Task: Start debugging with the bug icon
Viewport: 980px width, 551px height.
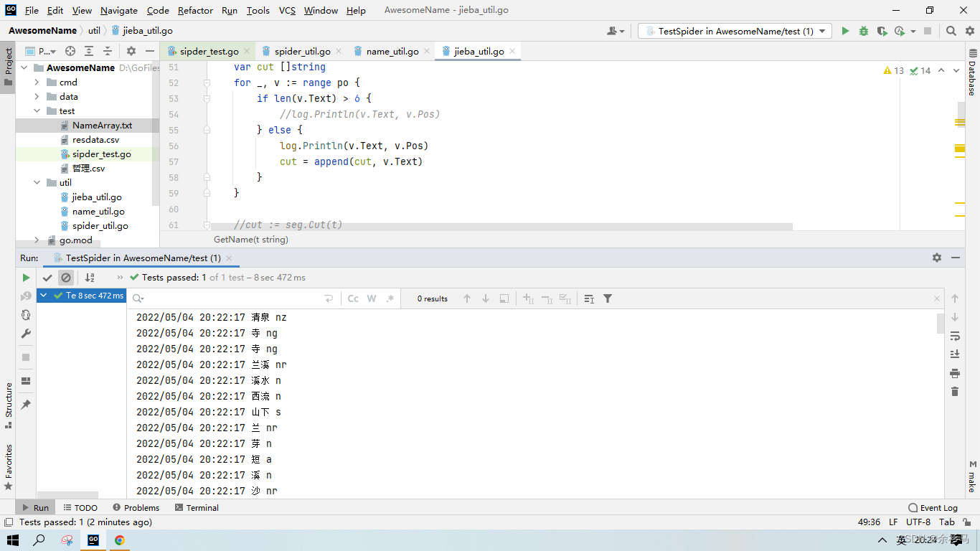Action: click(864, 31)
